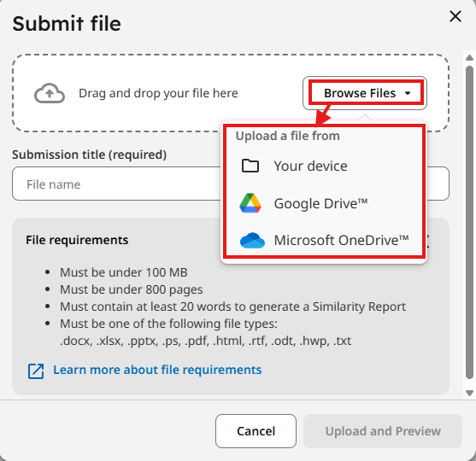Click the blue OneDrive cloud logo
476x461 pixels.
252,241
